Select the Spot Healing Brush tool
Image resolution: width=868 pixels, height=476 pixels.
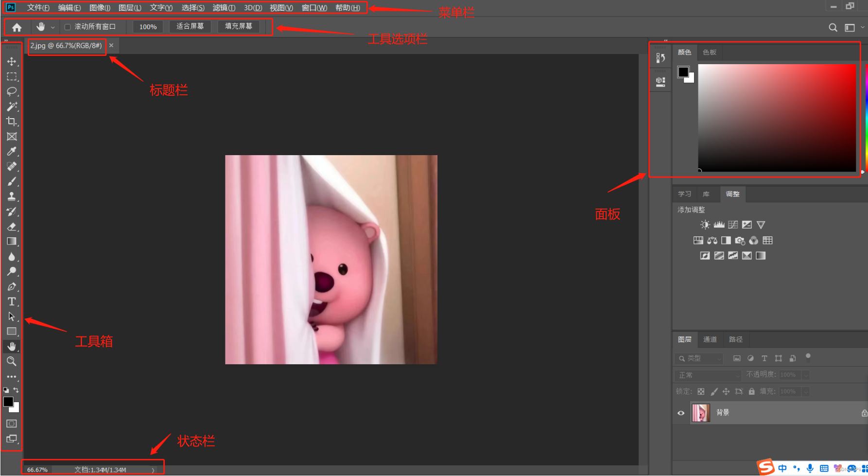[x=12, y=166]
